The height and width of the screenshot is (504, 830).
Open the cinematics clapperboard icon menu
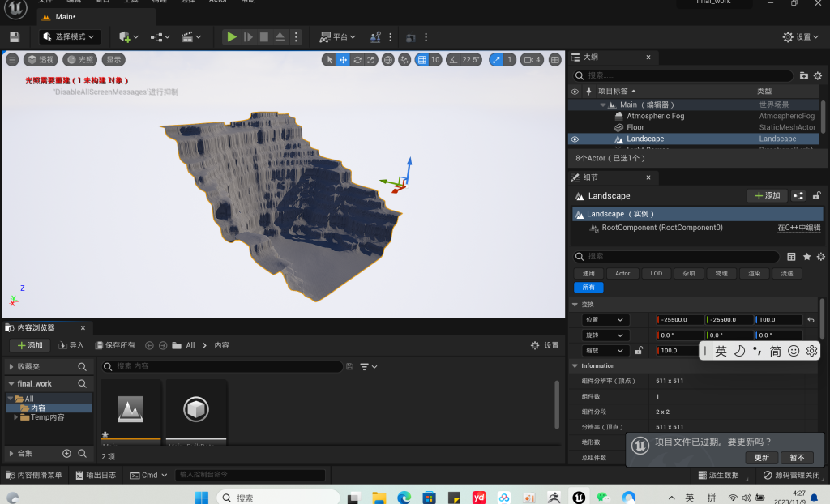tap(191, 37)
